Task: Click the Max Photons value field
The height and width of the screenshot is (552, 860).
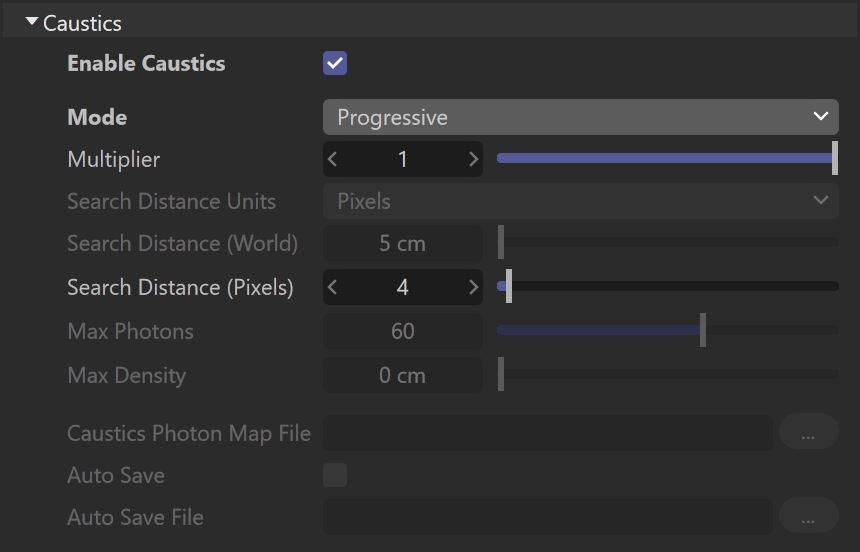Action: (x=403, y=331)
